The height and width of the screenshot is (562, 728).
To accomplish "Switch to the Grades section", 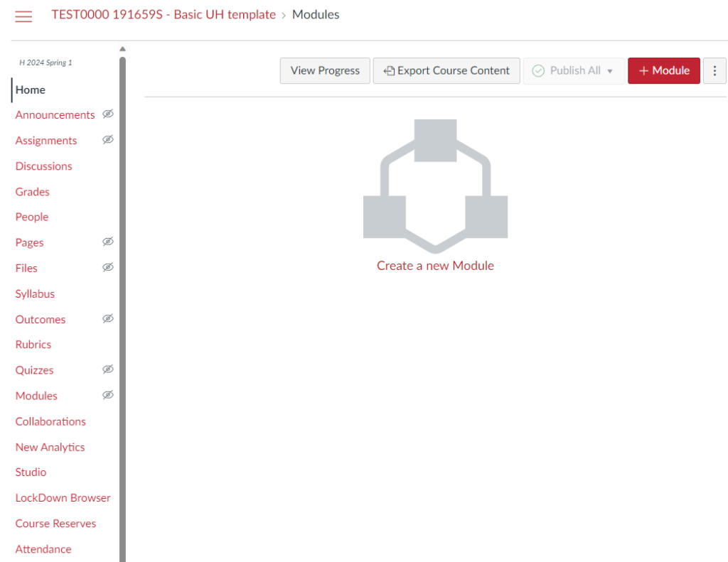I will pos(32,191).
